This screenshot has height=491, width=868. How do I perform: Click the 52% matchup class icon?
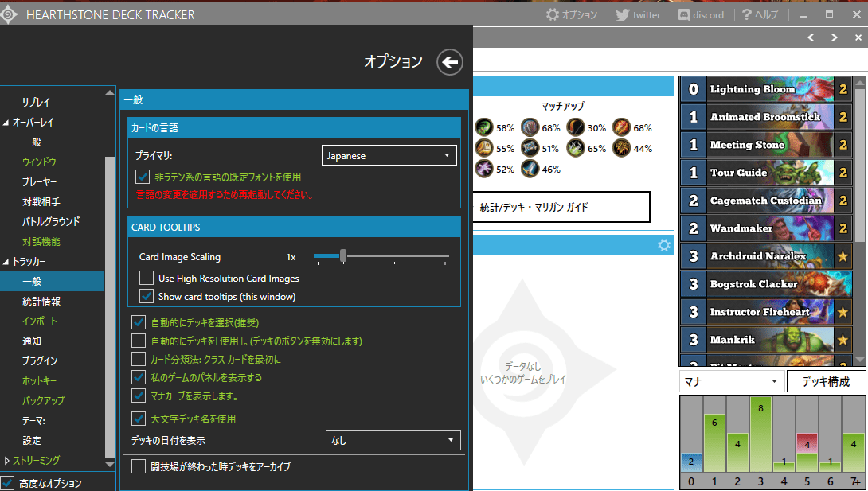tap(484, 169)
